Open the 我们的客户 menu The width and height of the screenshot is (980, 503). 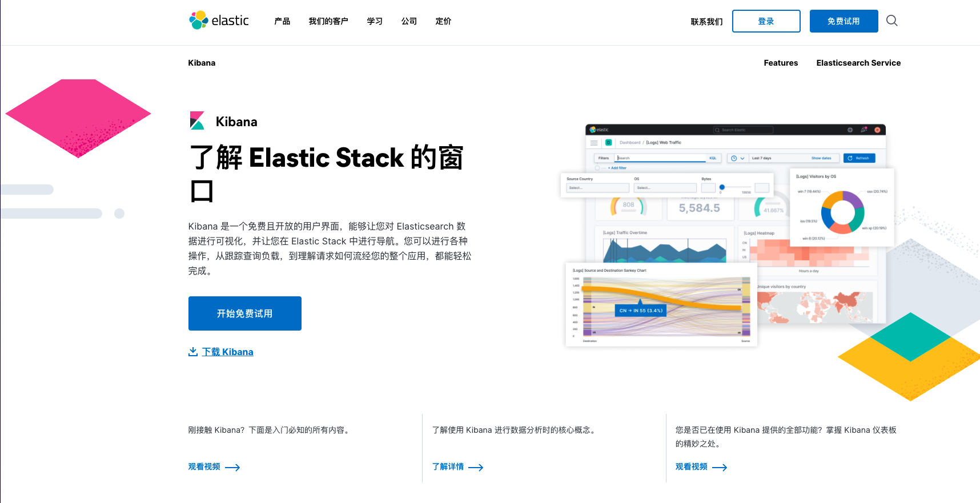pos(328,21)
